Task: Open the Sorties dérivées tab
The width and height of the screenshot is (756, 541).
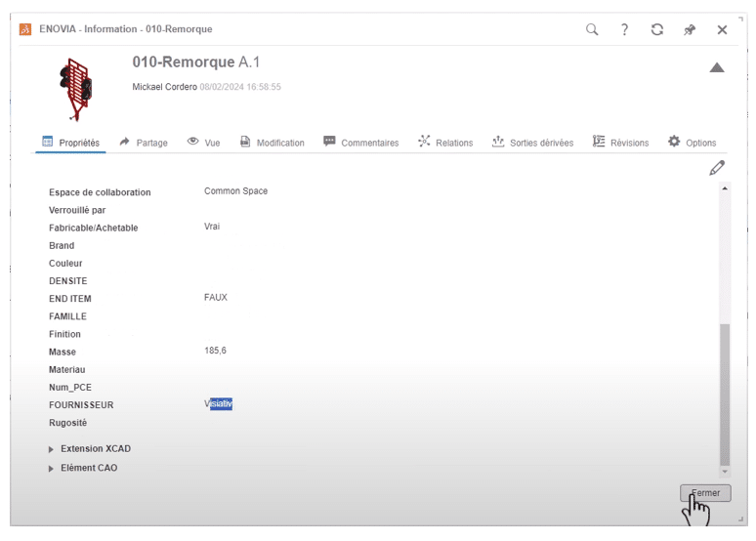Action: (532, 143)
